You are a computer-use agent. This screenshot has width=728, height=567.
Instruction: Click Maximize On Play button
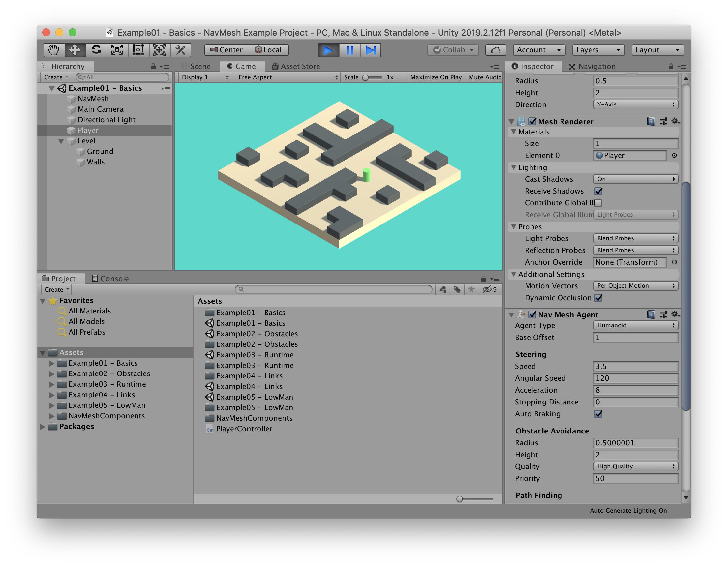436,77
